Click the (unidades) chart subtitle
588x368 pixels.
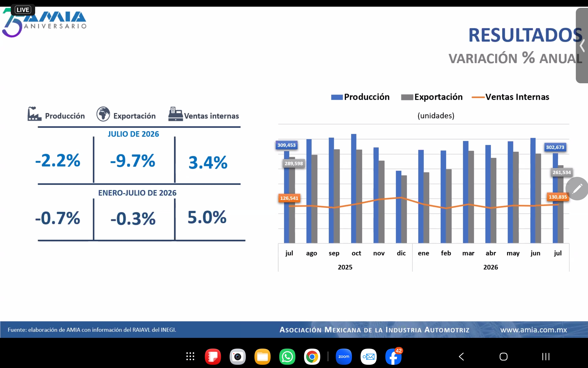pos(436,116)
